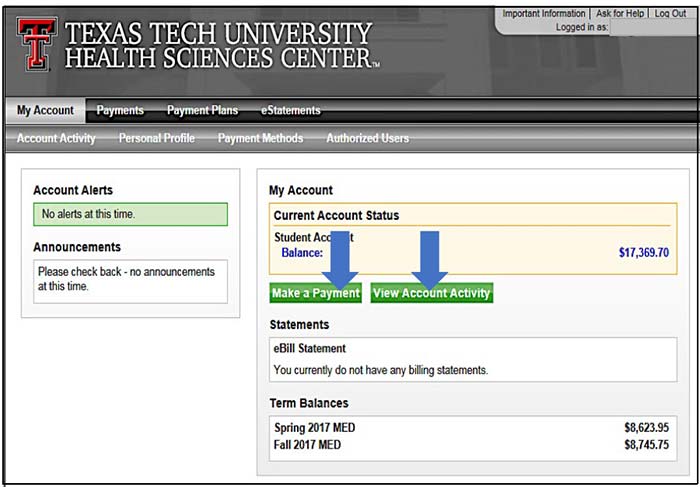Click the Make a Payment button
This screenshot has width=700, height=487.
point(316,293)
